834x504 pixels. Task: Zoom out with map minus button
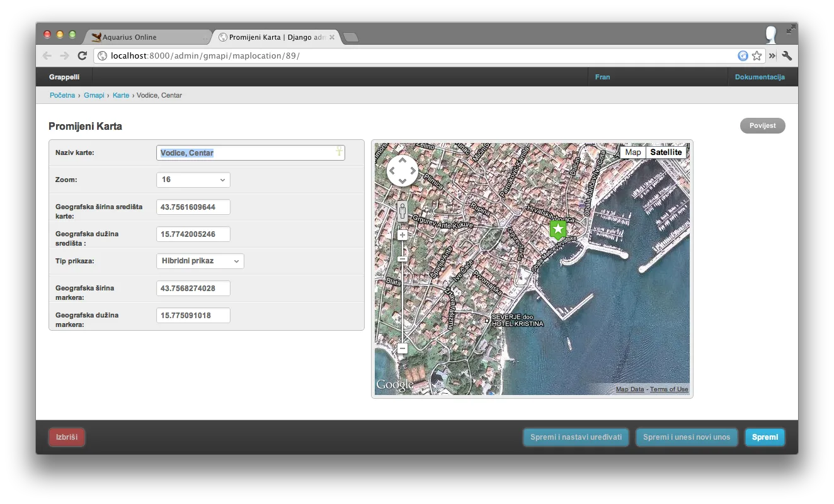tap(403, 348)
